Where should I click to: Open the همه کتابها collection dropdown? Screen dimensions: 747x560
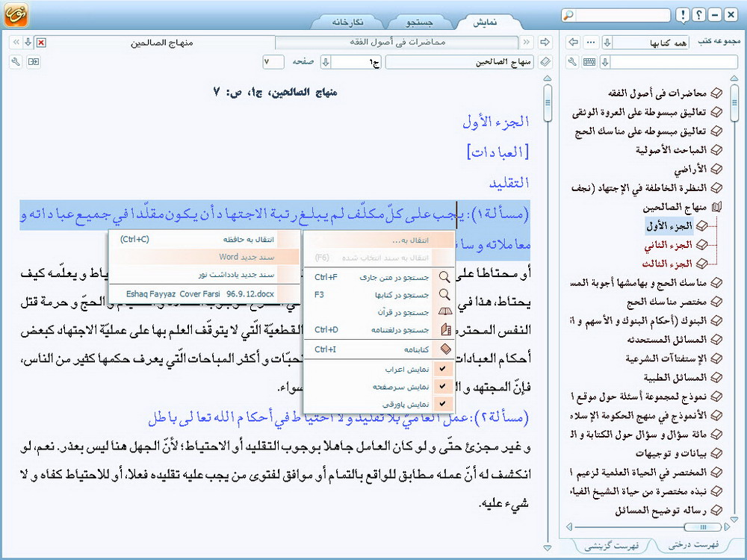click(607, 43)
